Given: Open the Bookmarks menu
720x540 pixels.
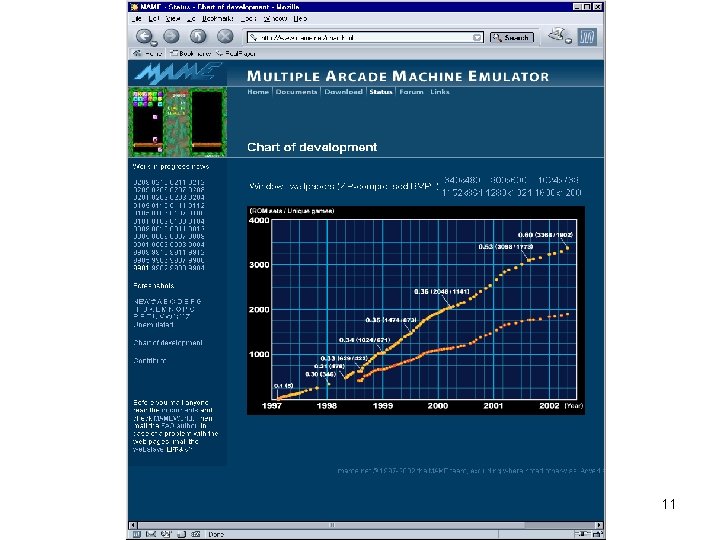Looking at the screenshot, I should pos(218,19).
